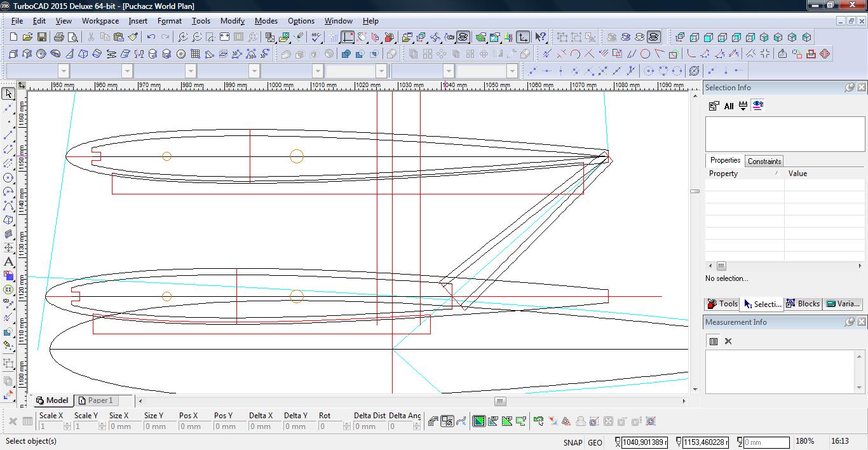Click the spell check ABC icon

pyautogui.click(x=316, y=37)
